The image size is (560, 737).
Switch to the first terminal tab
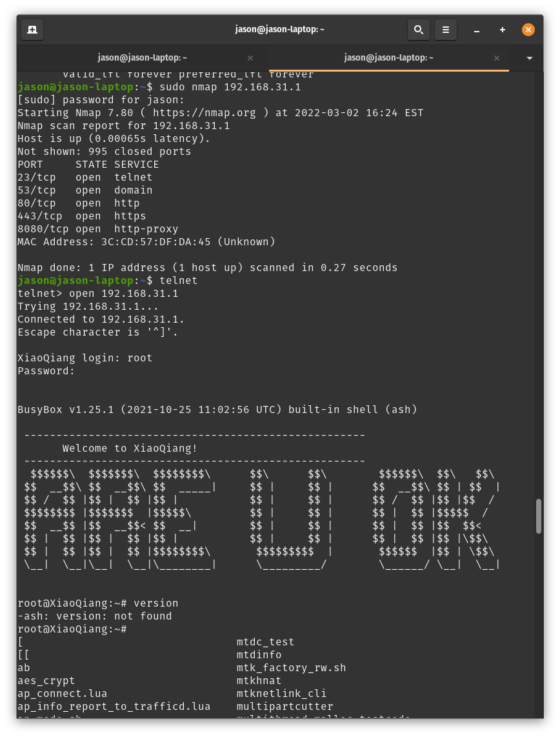tap(143, 58)
